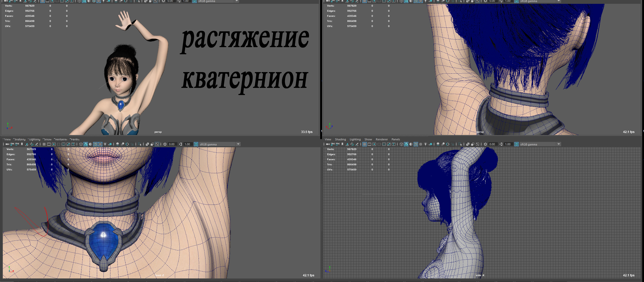Click Use All Lights bulb in side panel
This screenshot has width=644, height=282.
(x=426, y=144)
